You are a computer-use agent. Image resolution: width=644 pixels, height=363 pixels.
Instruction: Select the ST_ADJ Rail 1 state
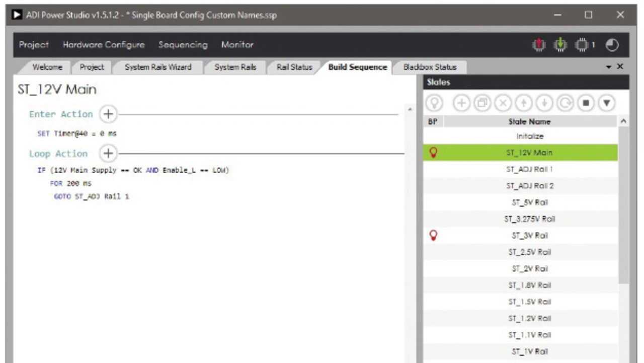tap(529, 169)
